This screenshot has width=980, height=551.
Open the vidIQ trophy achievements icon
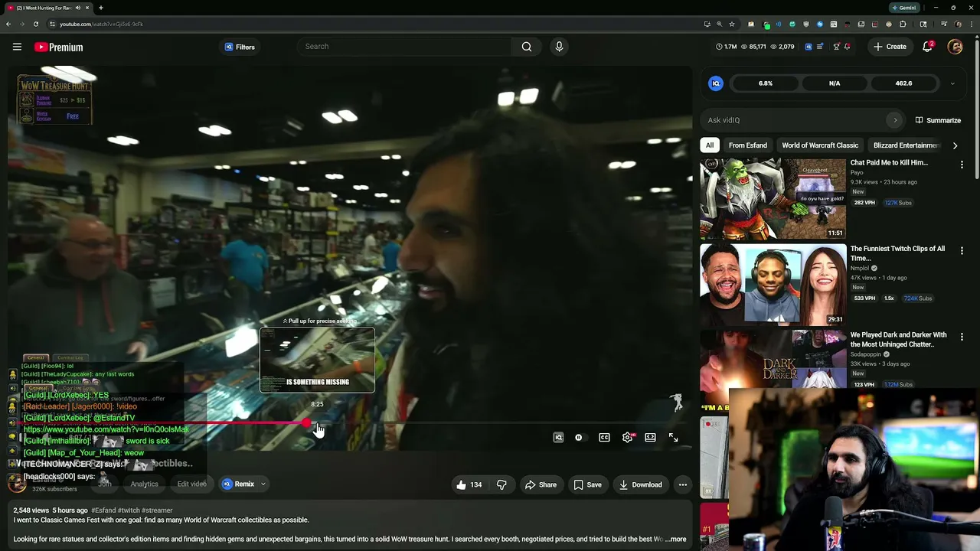[836, 47]
